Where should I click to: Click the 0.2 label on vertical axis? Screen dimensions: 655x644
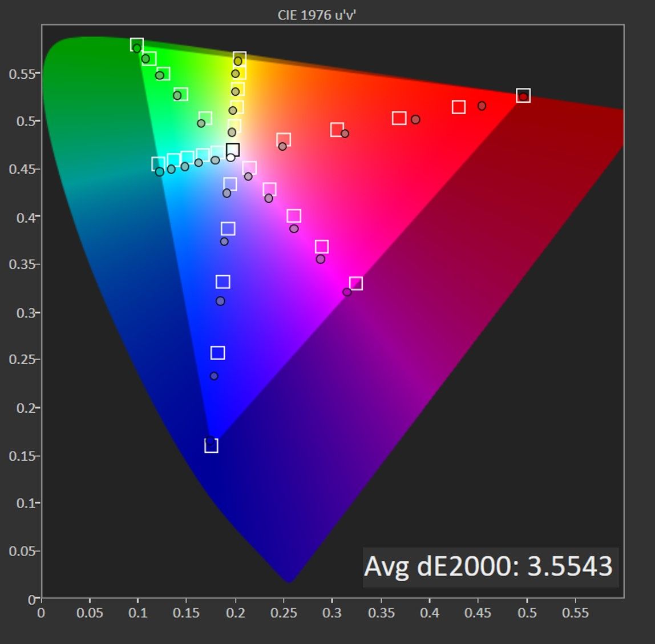click(x=26, y=408)
